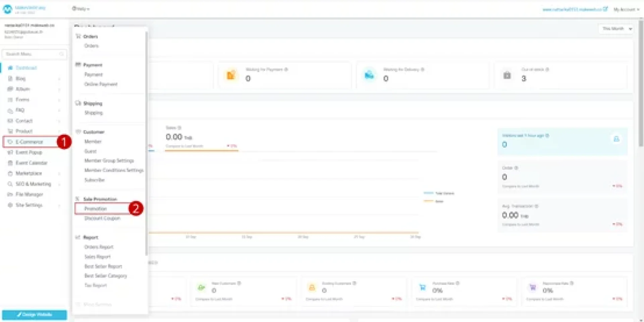Open the Orders Report link
This screenshot has width=644, height=322.
[99, 247]
